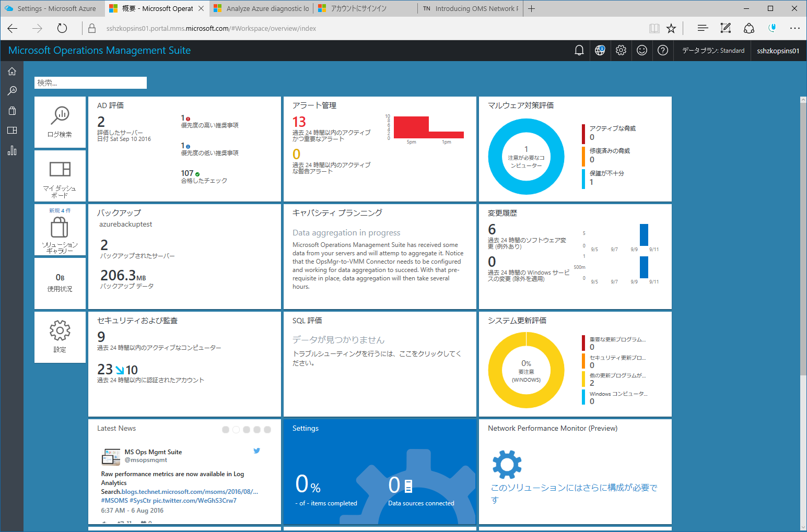Click the smiley feedback icon

[641, 50]
